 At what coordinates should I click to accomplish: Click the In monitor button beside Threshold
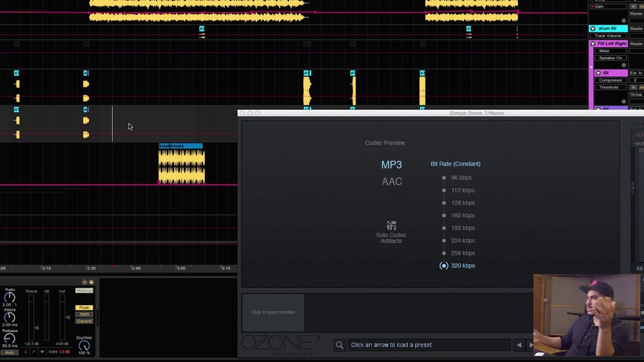[633, 87]
